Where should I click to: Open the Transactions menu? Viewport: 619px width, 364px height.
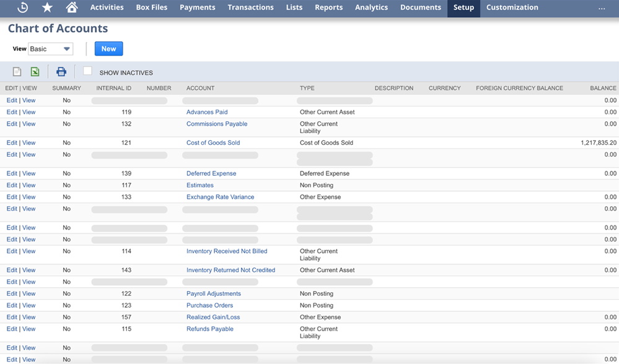pos(251,7)
